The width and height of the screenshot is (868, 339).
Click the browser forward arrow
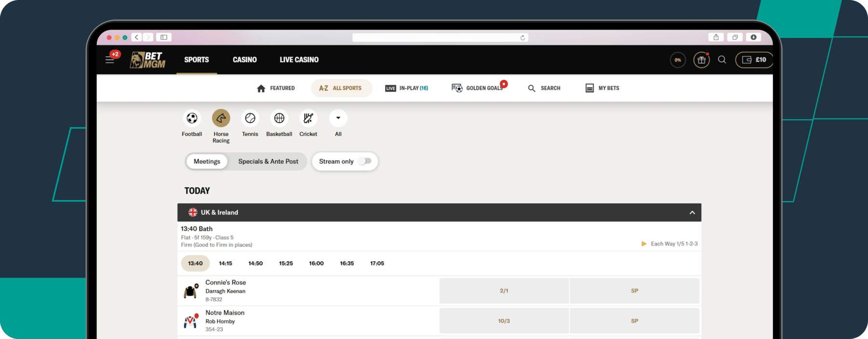tap(148, 37)
